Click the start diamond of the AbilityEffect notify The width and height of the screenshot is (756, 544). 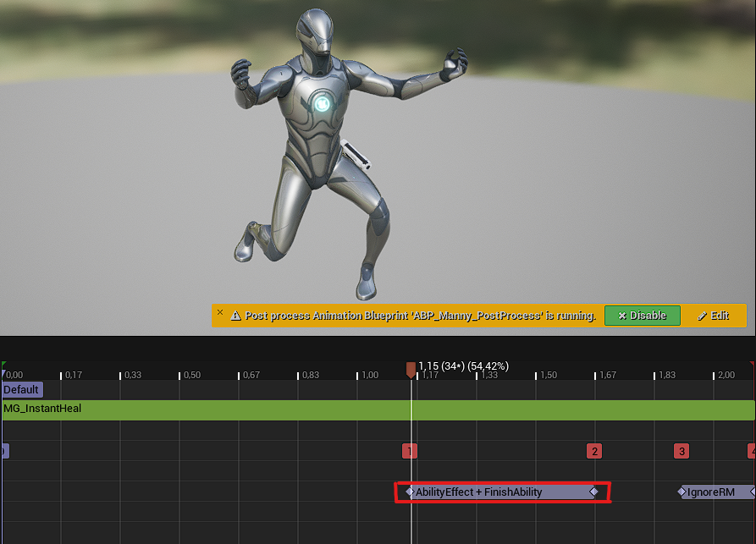410,492
